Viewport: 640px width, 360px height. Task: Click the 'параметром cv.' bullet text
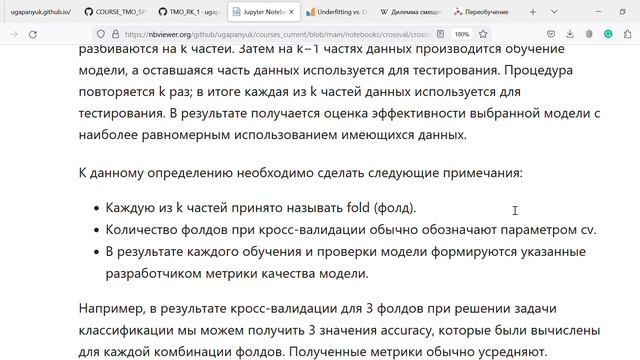[548, 230]
